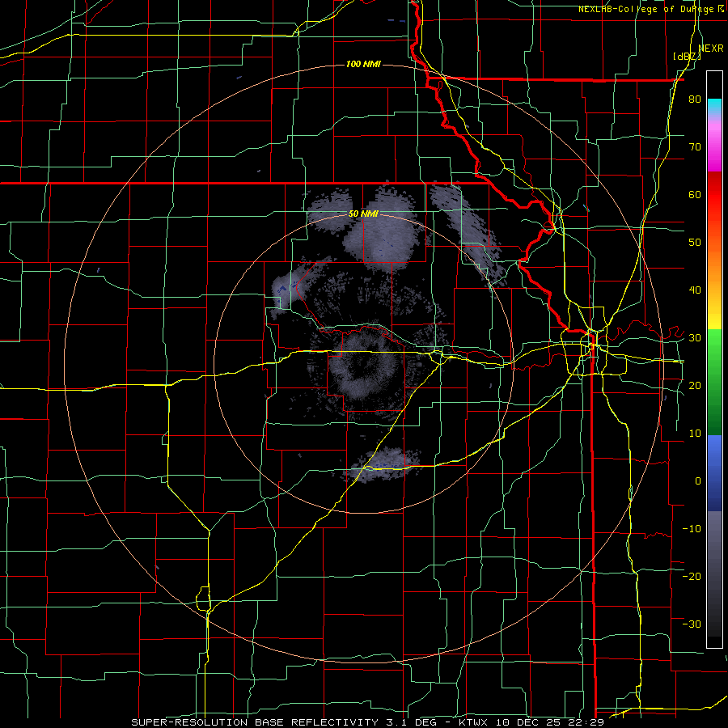Click the 0 value on the dBZ scale
Screen dimensions: 728x728
pos(698,481)
